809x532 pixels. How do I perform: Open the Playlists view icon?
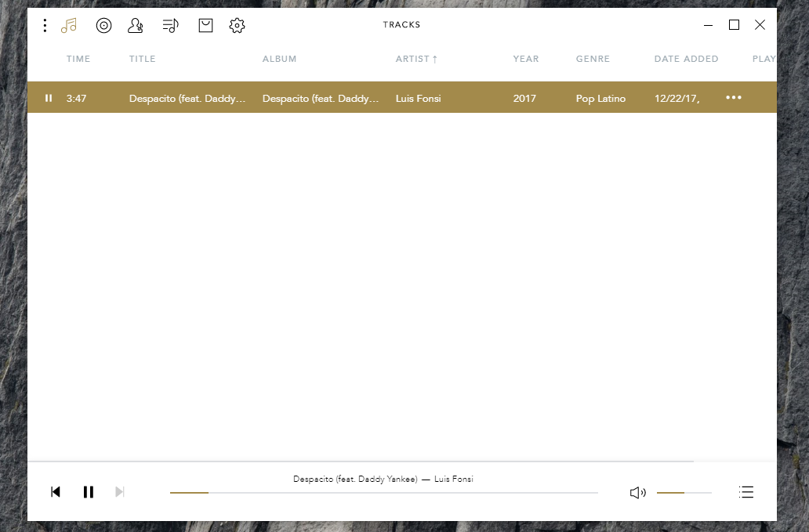click(170, 25)
